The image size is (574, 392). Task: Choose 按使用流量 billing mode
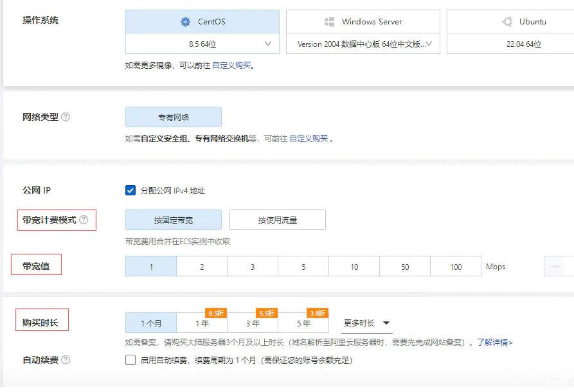pyautogui.click(x=278, y=220)
